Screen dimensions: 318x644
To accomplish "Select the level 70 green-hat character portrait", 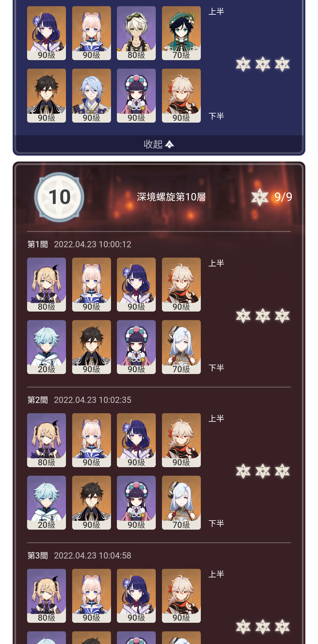I will click(181, 33).
